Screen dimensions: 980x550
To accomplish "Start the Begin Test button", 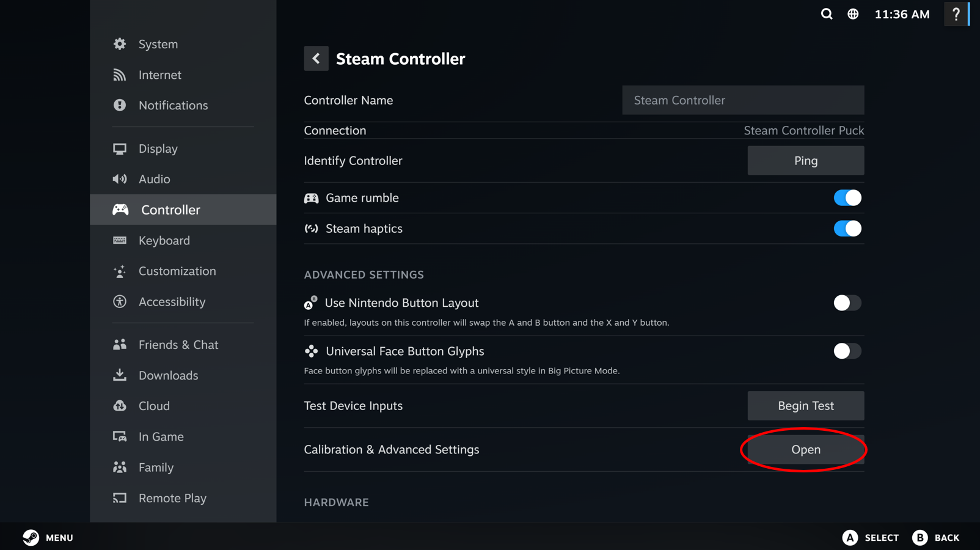I will (806, 406).
